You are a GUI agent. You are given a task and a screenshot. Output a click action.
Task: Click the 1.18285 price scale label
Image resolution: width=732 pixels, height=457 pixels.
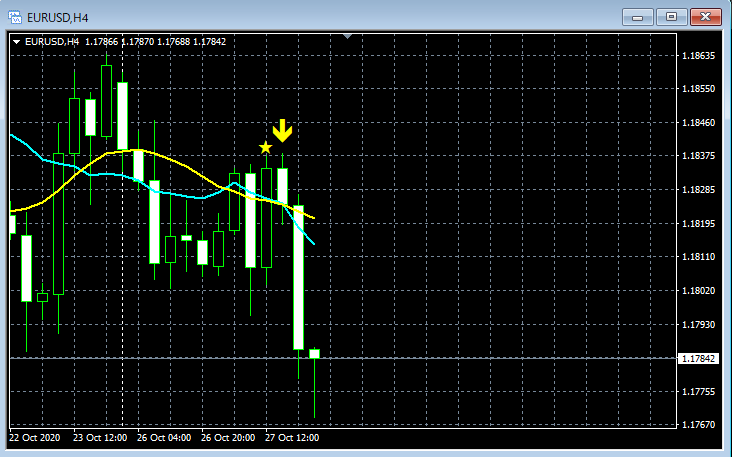(698, 190)
